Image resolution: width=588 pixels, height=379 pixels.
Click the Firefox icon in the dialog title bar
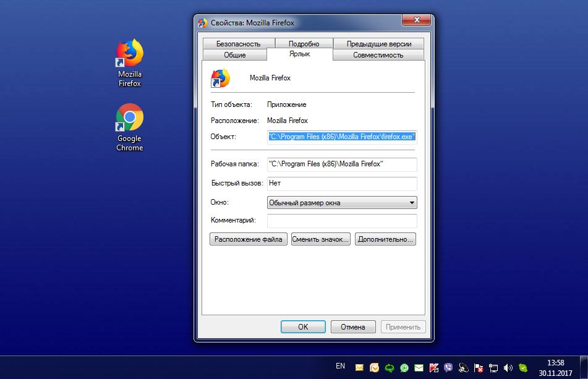(x=203, y=23)
